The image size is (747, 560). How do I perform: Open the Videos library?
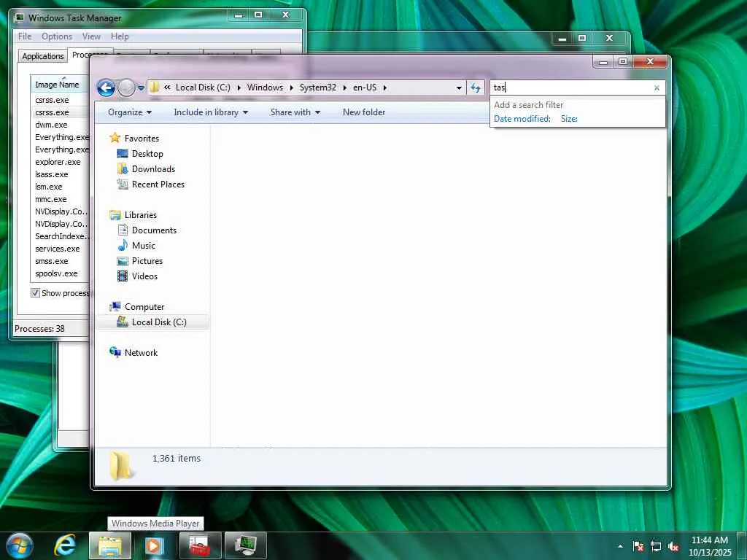click(x=144, y=276)
